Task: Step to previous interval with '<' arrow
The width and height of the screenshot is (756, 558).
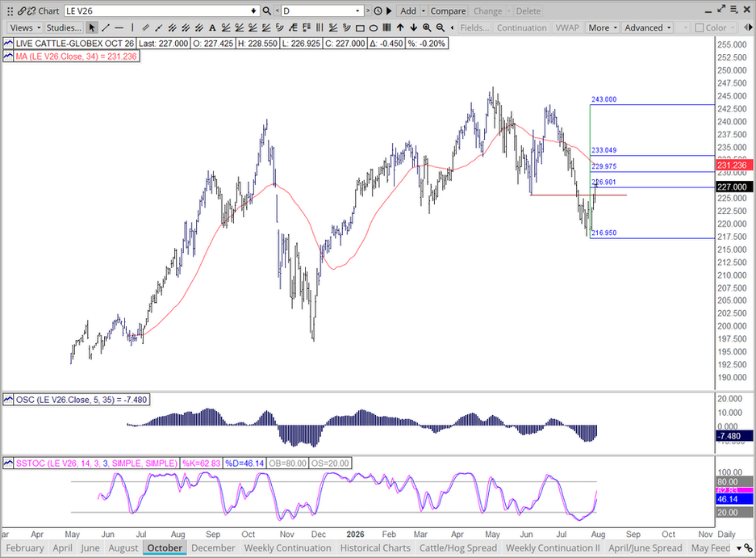Action: pyautogui.click(x=278, y=10)
